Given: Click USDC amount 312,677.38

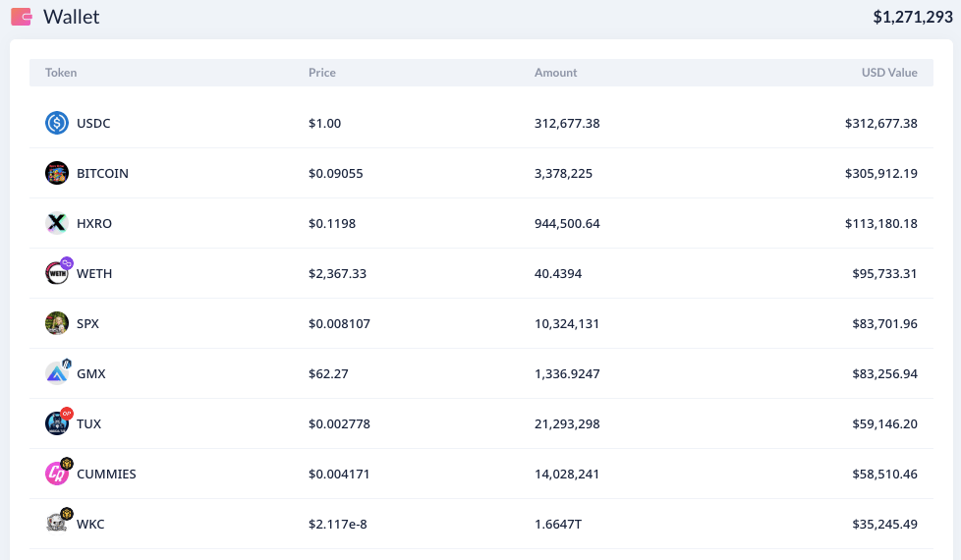Looking at the screenshot, I should point(567,123).
